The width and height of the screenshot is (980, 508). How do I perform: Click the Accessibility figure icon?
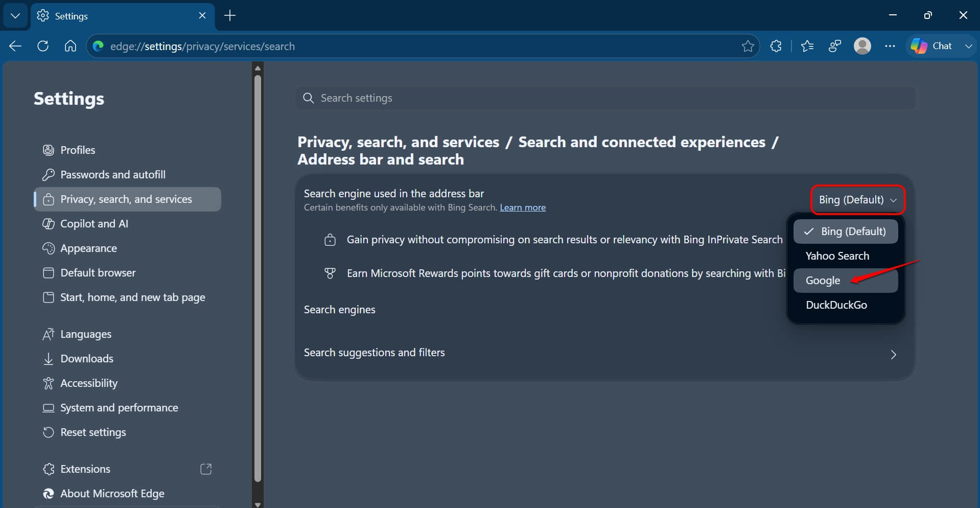(49, 383)
